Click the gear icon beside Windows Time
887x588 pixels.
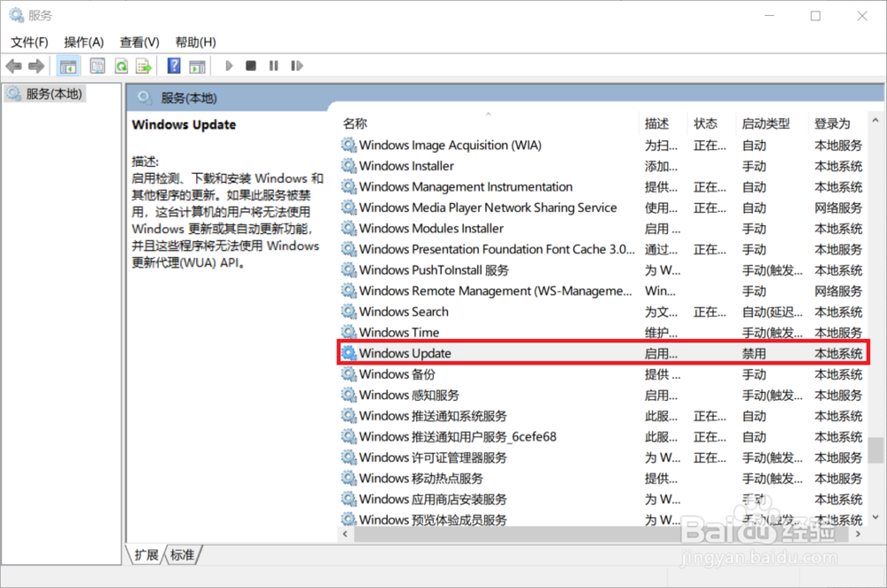point(349,332)
